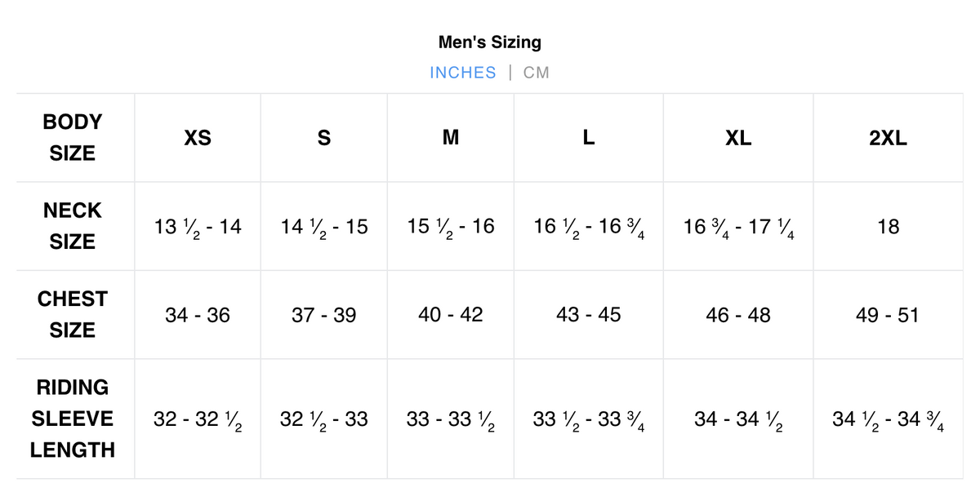This screenshot has width=980, height=483.
Task: Click the CHEST SIZE row label
Action: pyautogui.click(x=73, y=315)
